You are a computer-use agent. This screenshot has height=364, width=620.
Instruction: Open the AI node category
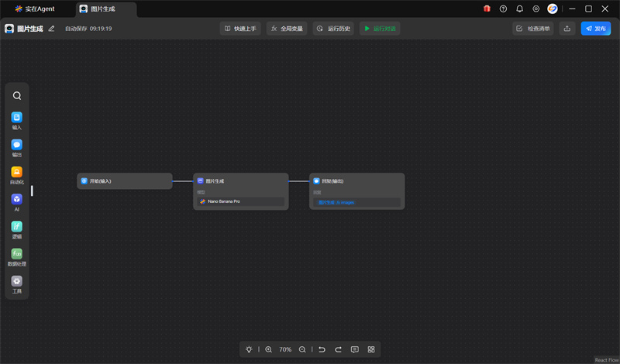pyautogui.click(x=17, y=201)
